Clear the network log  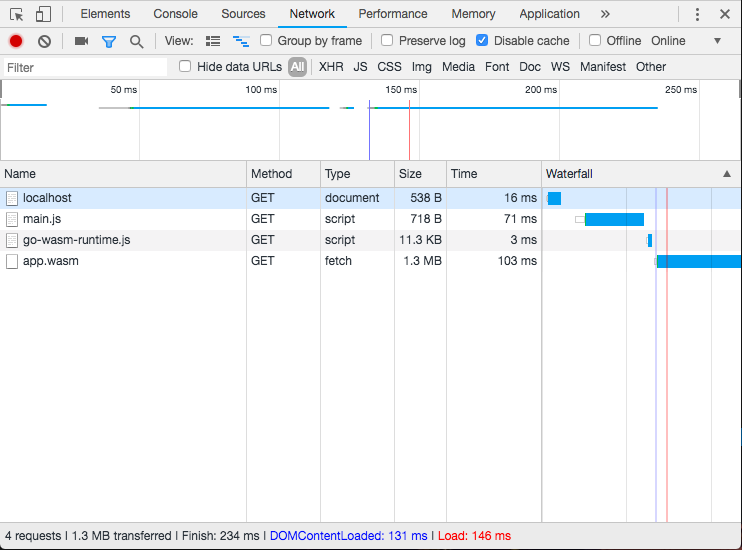coord(44,41)
